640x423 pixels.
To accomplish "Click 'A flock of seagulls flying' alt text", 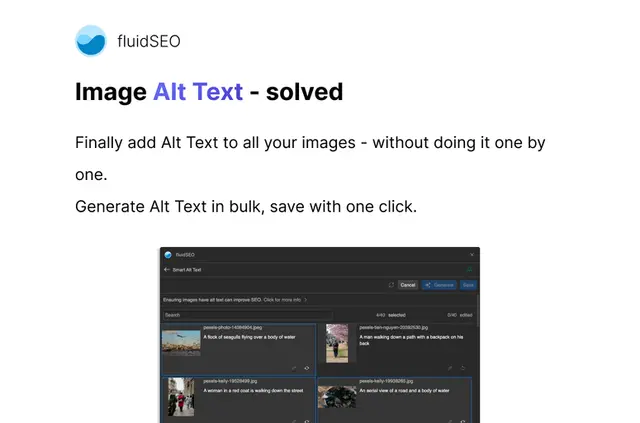I will pyautogui.click(x=249, y=337).
